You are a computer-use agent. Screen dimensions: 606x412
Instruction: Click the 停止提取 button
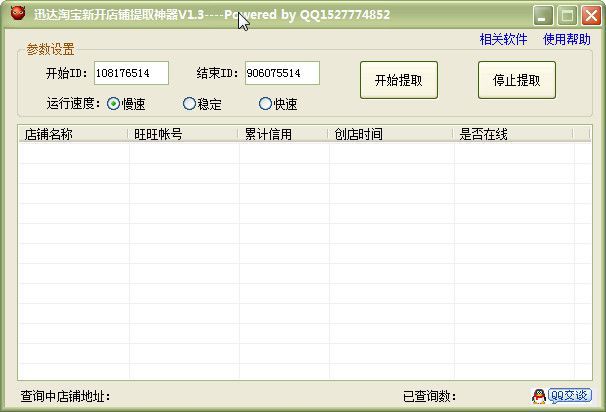tap(517, 80)
